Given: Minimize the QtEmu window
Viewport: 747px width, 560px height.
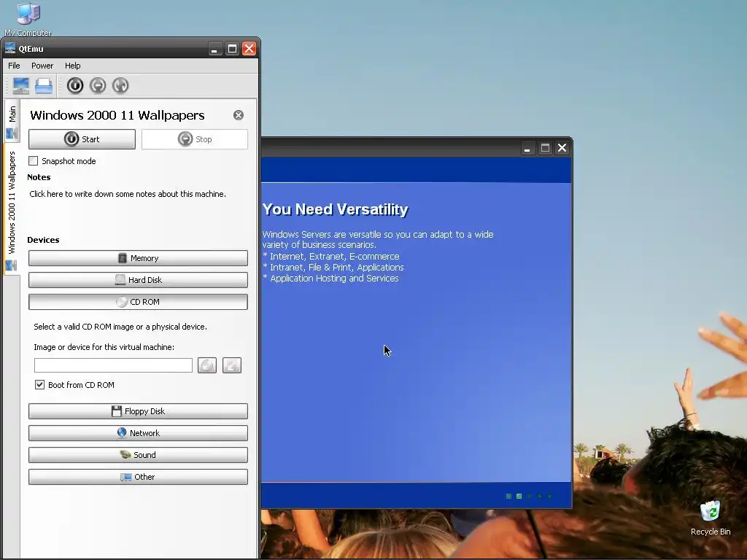Looking at the screenshot, I should (x=215, y=49).
